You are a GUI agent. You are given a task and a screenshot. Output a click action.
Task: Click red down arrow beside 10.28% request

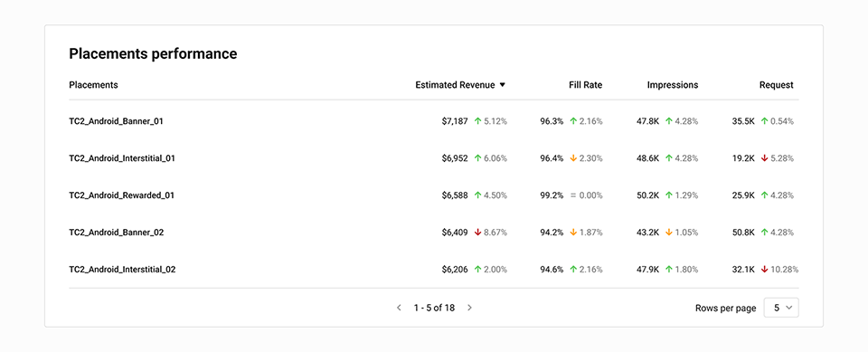[765, 270]
